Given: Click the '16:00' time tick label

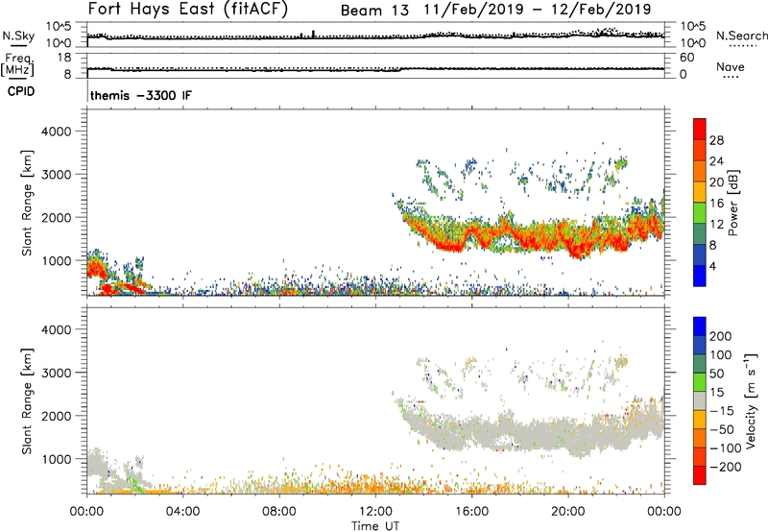Looking at the screenshot, I should point(471,512).
